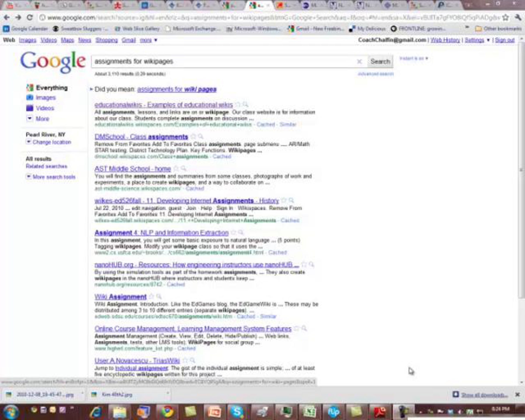525x420 pixels.
Task: Reload the page with the refresh icon
Action: (x=30, y=17)
